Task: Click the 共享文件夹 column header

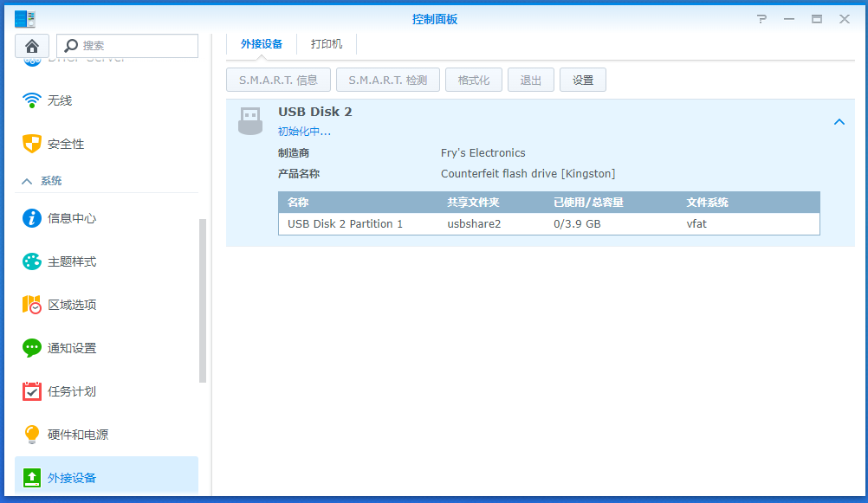Action: [473, 203]
